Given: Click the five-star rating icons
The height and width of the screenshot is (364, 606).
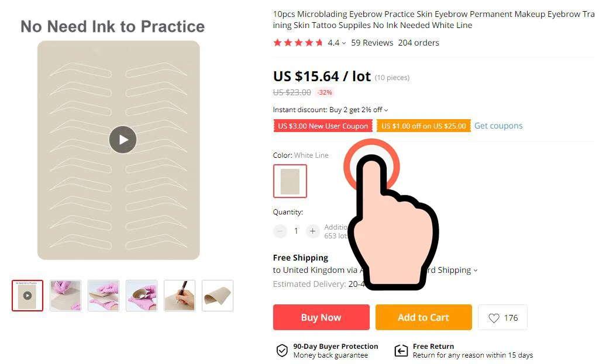Looking at the screenshot, I should pyautogui.click(x=298, y=43).
